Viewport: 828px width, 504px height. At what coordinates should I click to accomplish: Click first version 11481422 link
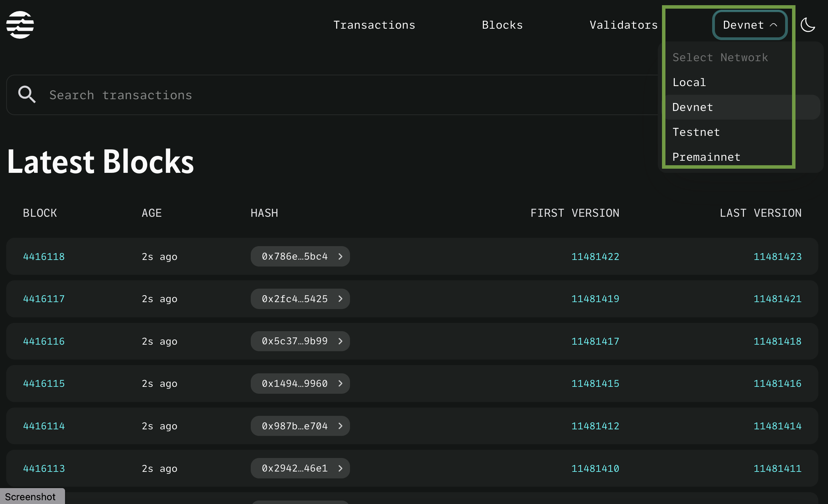point(595,256)
